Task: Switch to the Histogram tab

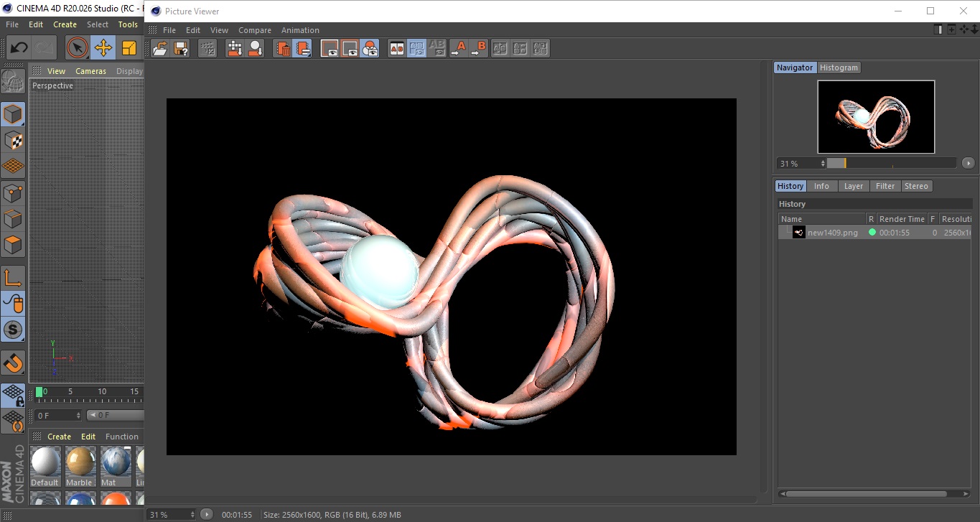Action: pyautogui.click(x=839, y=67)
